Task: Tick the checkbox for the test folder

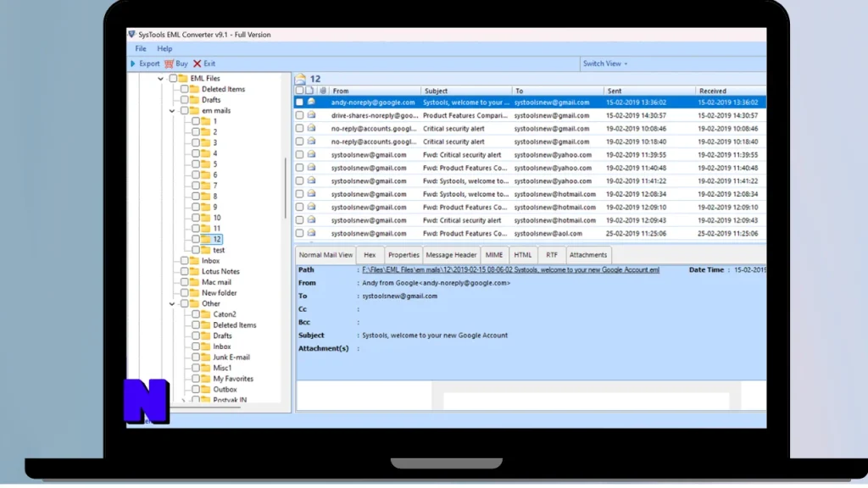Action: (196, 250)
